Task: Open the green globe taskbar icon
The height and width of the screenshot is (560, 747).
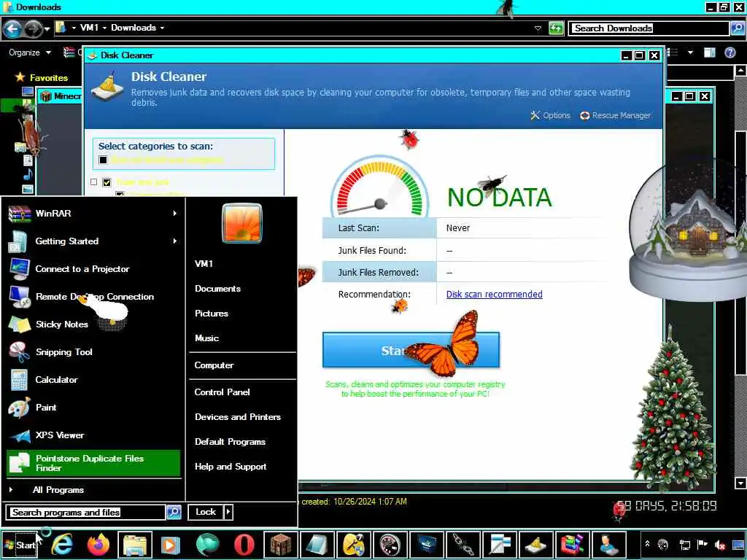Action: (x=207, y=544)
